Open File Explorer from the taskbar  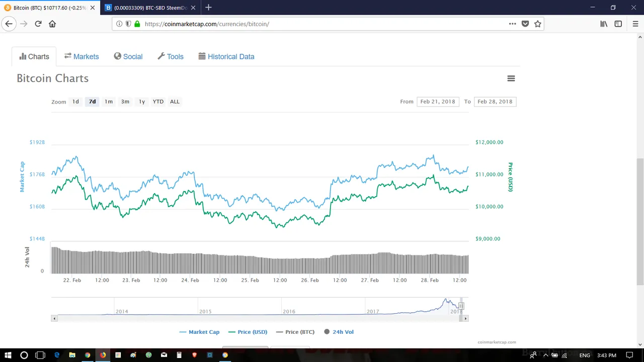(x=72, y=355)
